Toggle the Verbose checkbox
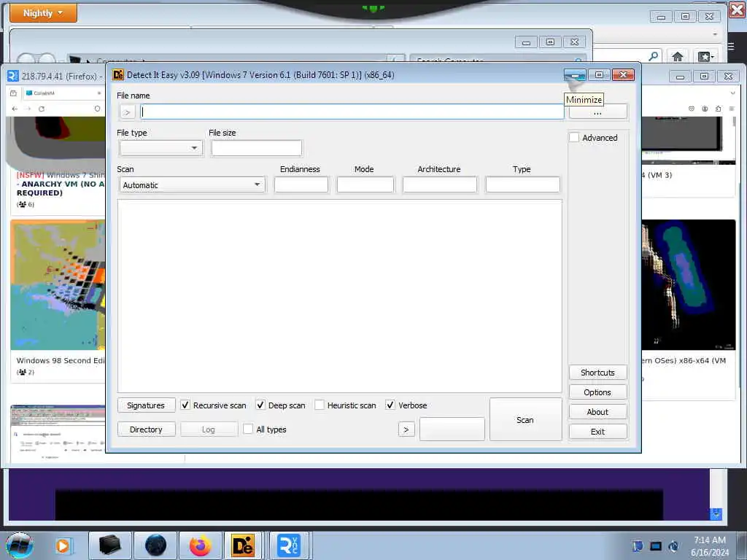 coord(390,405)
